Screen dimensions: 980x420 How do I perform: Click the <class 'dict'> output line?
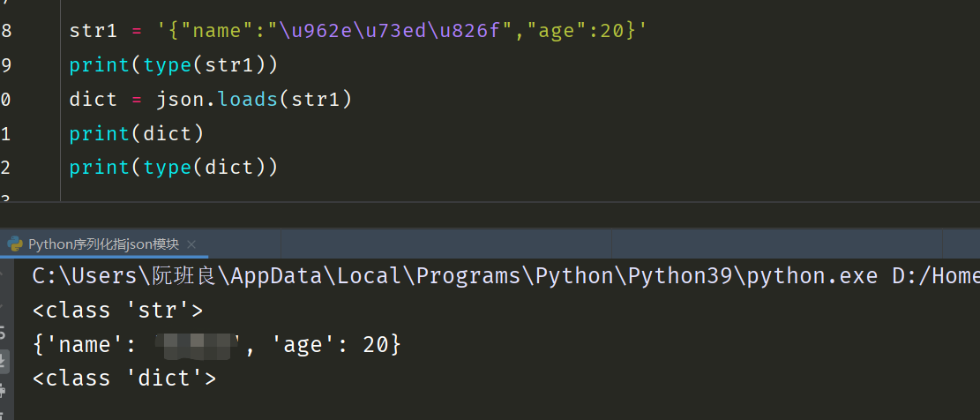click(124, 379)
